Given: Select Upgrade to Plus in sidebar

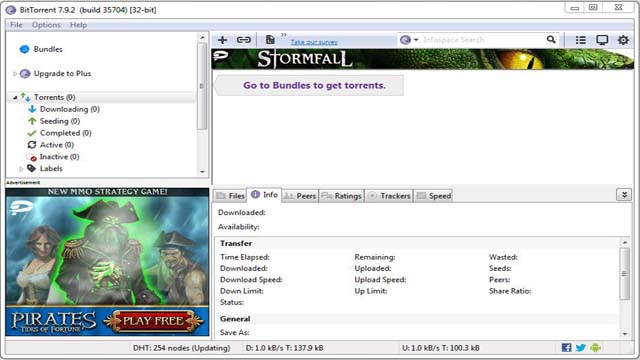Looking at the screenshot, I should pyautogui.click(x=62, y=73).
